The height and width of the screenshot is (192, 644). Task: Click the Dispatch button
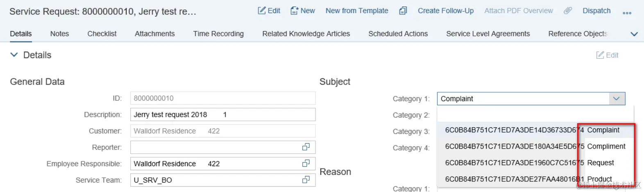coord(596,11)
